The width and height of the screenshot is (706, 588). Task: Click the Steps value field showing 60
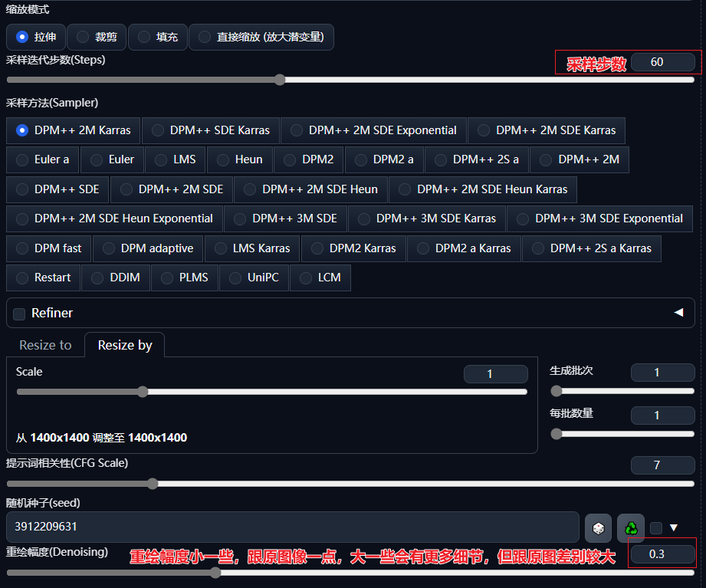[663, 61]
